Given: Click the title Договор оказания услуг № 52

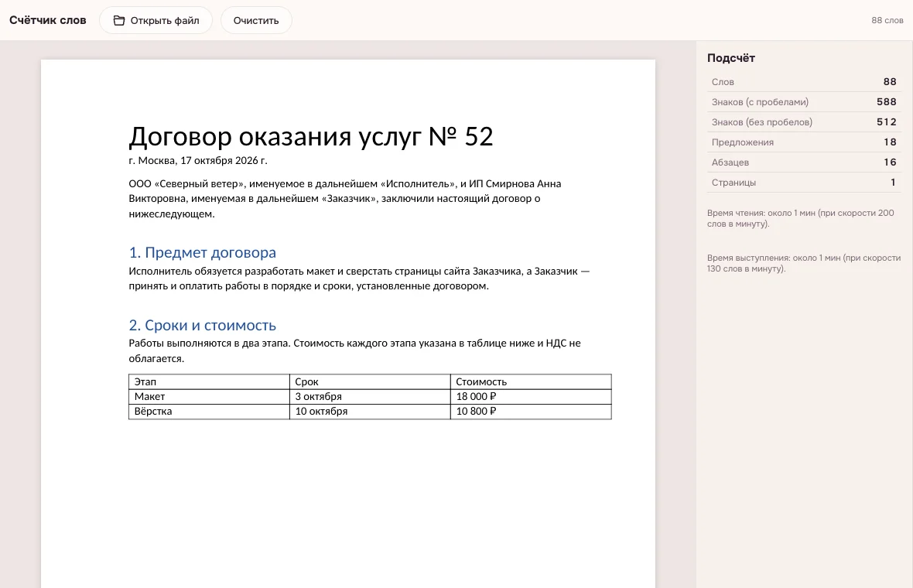Looking at the screenshot, I should pyautogui.click(x=311, y=137).
